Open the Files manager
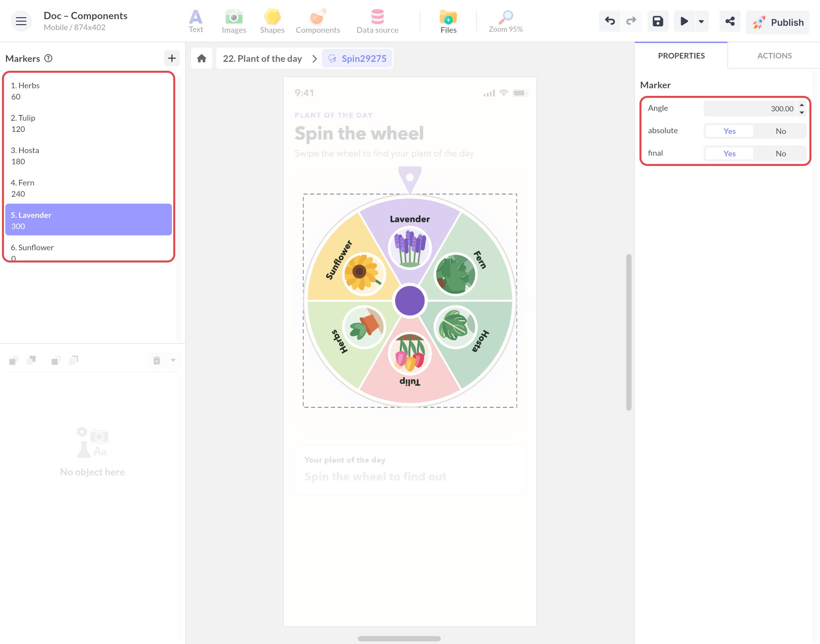 [448, 21]
